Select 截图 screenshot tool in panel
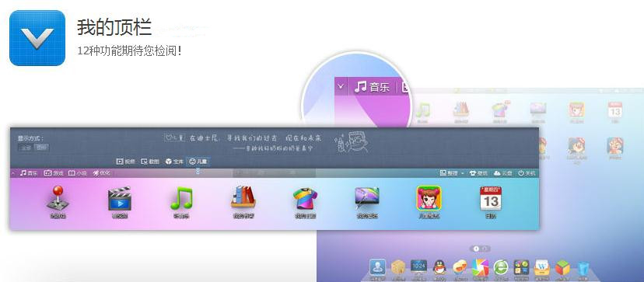This screenshot has width=644, height=282. tap(150, 162)
